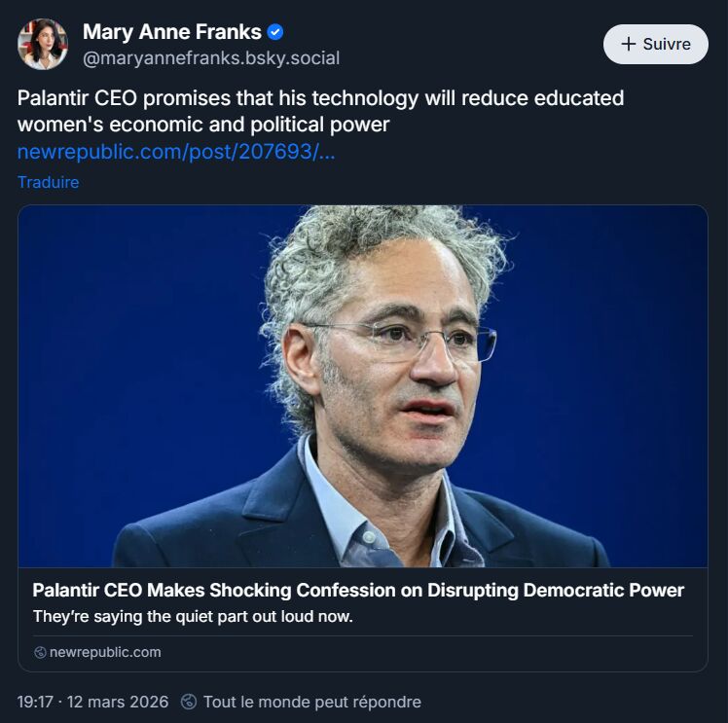
Task: Click the plus icon in Suivre button
Action: (x=628, y=44)
